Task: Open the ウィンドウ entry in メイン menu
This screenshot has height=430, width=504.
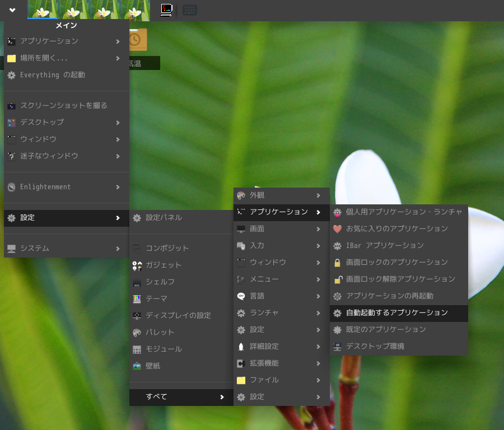Action: [67, 139]
